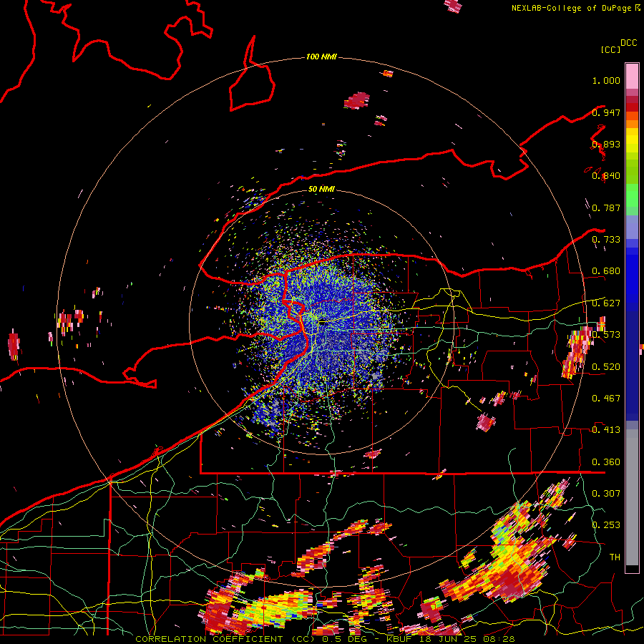
Task: Click the 50 NMI range ring label
Action: [321, 190]
